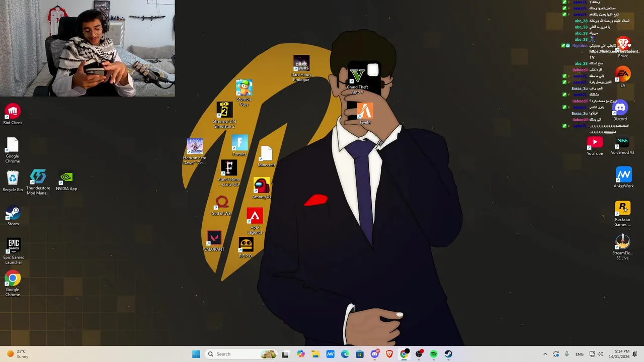This screenshot has width=644, height=362.
Task: Open the notifications bell icon
Action: (635, 354)
